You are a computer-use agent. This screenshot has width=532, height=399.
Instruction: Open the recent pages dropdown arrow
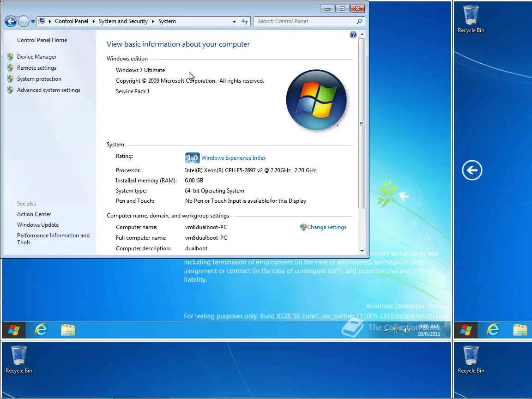tap(33, 21)
